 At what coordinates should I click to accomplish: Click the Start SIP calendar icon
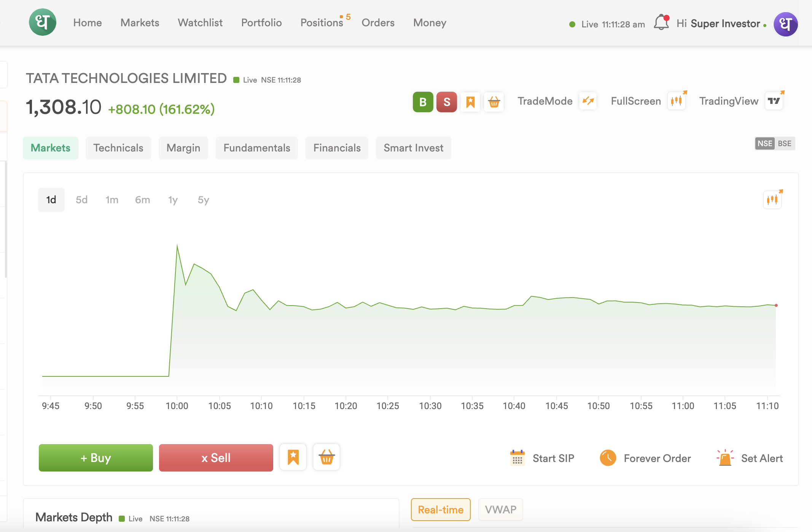(517, 458)
